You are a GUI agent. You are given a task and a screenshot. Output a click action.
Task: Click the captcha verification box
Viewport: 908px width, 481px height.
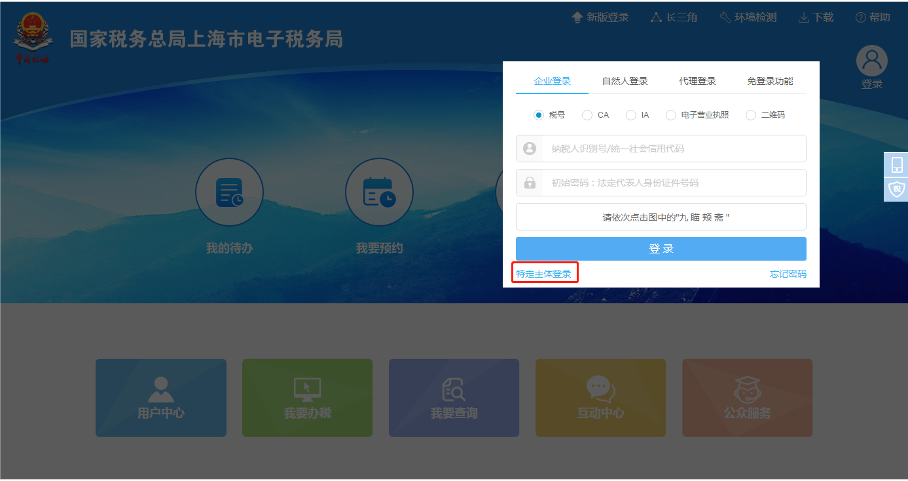pos(661,217)
